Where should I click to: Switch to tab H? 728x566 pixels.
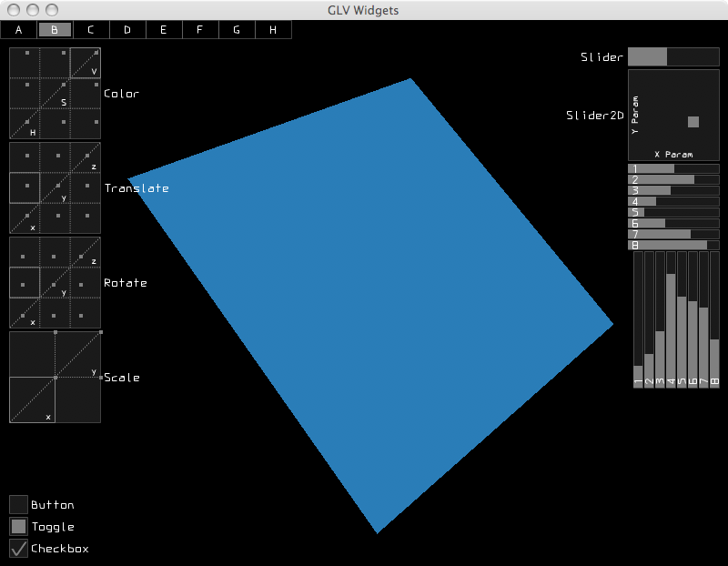pos(273,30)
